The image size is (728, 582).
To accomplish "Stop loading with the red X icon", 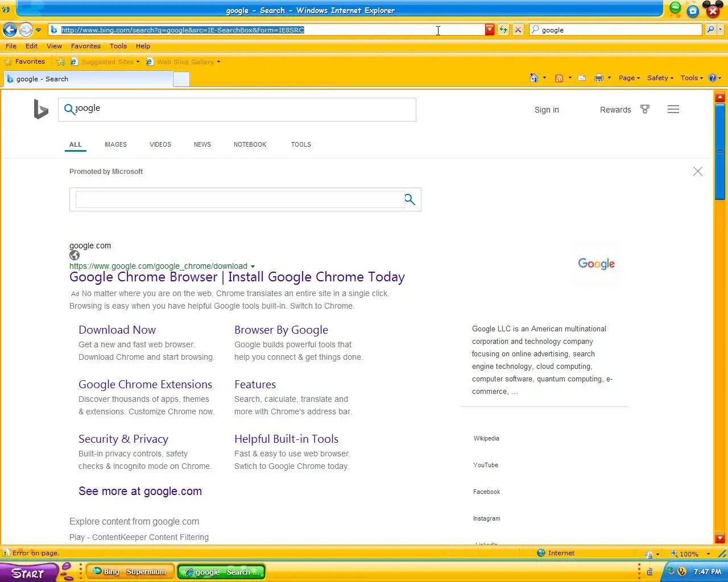I will (x=518, y=30).
